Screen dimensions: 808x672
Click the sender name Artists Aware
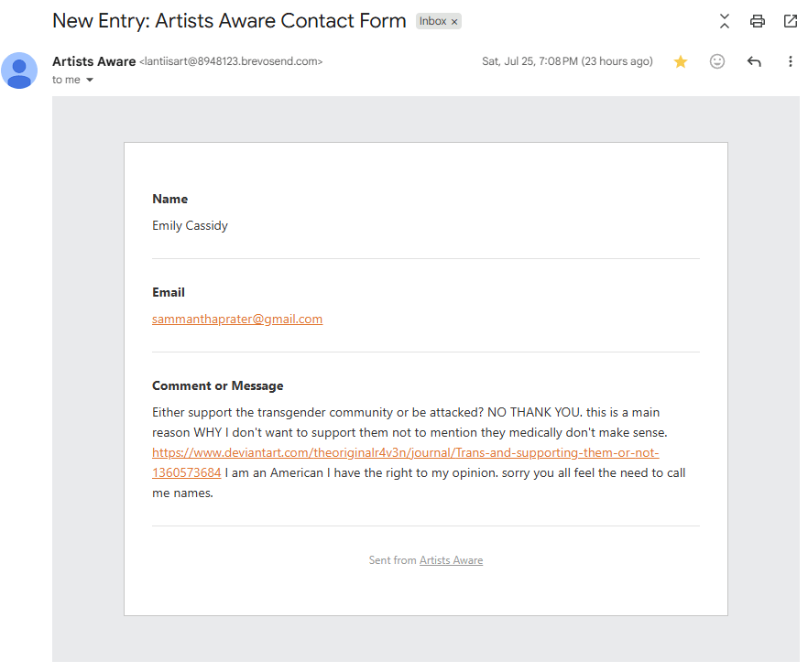(93, 61)
